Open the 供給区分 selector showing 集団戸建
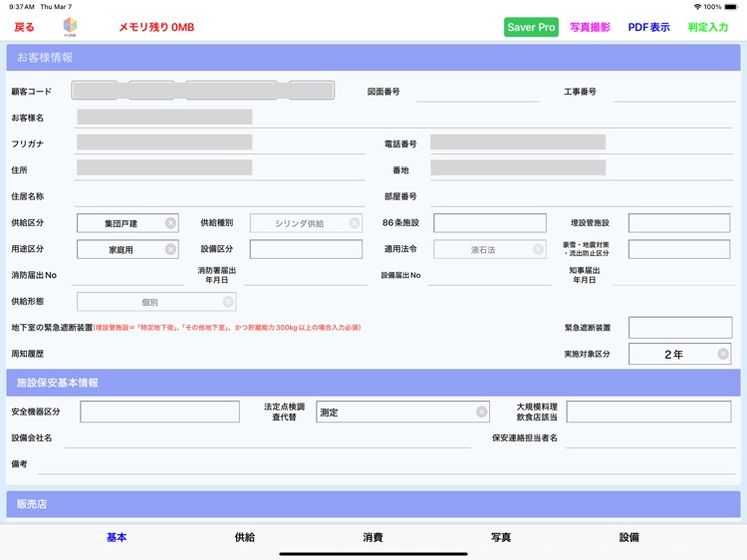This screenshot has height=560, width=747. (x=127, y=223)
